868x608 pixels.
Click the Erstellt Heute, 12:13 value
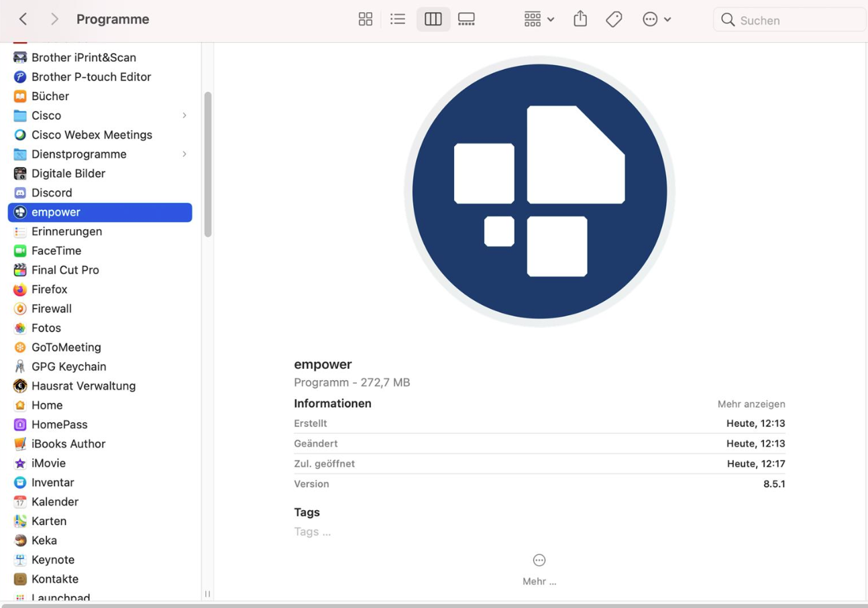(756, 424)
